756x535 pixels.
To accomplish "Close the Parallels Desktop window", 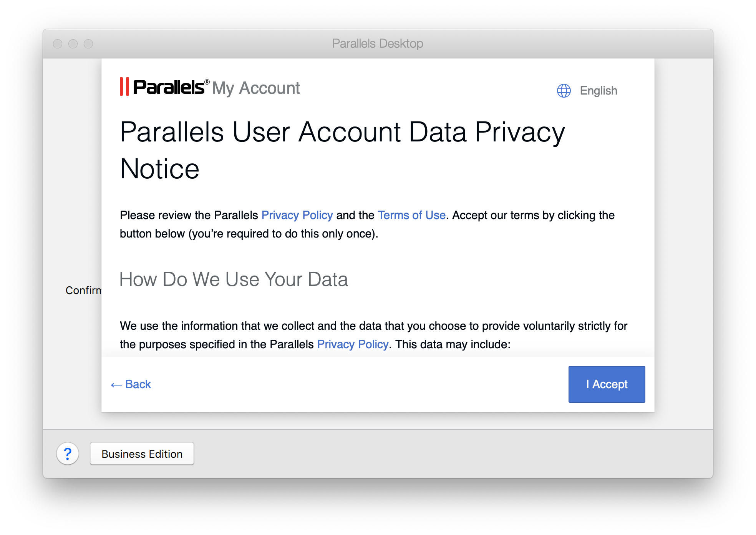I will pos(58,44).
